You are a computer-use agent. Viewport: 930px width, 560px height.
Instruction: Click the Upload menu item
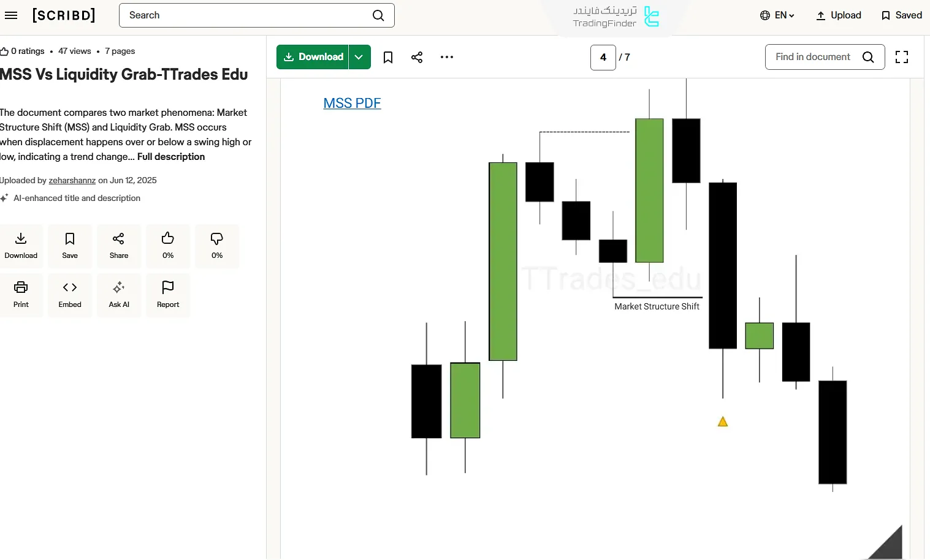click(839, 15)
